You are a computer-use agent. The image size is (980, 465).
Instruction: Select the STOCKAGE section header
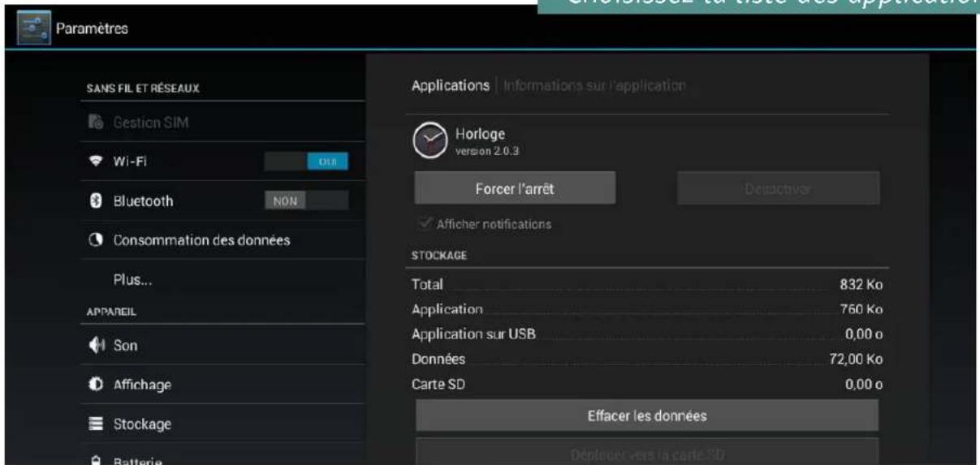click(x=439, y=254)
